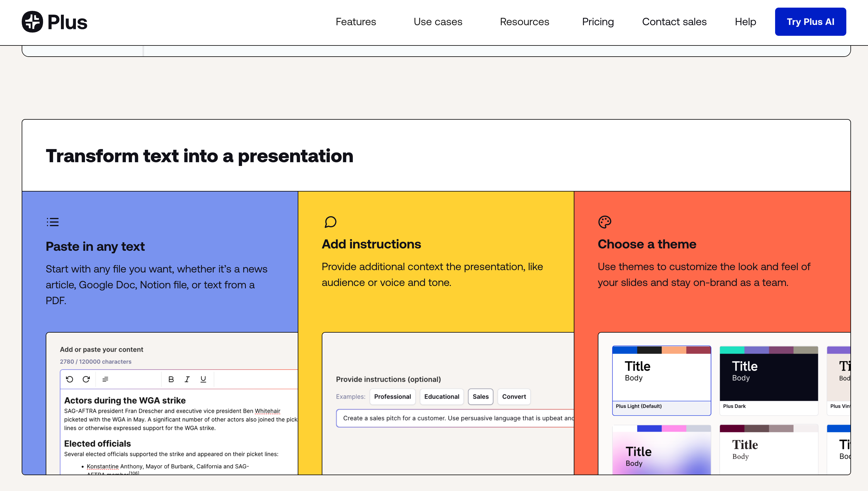Select the Educational example chip
The width and height of the screenshot is (868, 491).
441,397
